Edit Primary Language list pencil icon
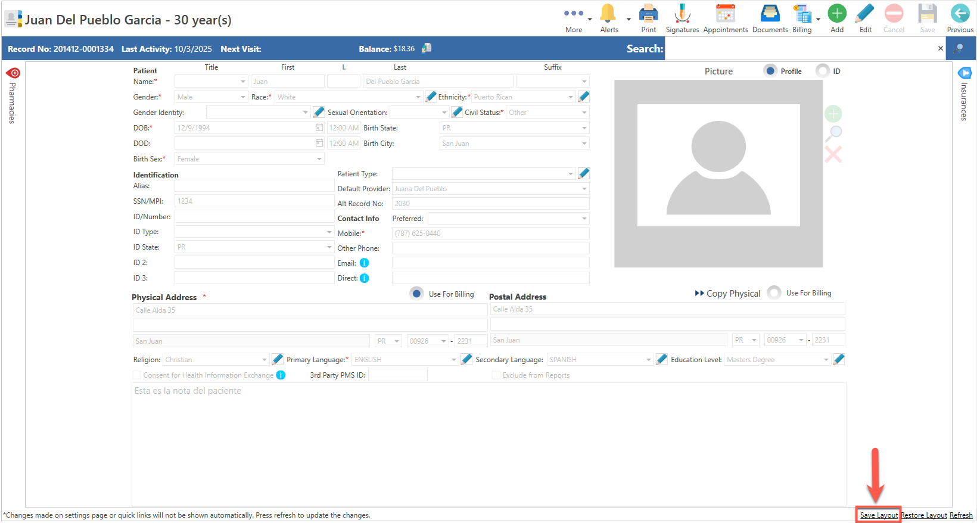The image size is (980, 523). pyautogui.click(x=466, y=359)
